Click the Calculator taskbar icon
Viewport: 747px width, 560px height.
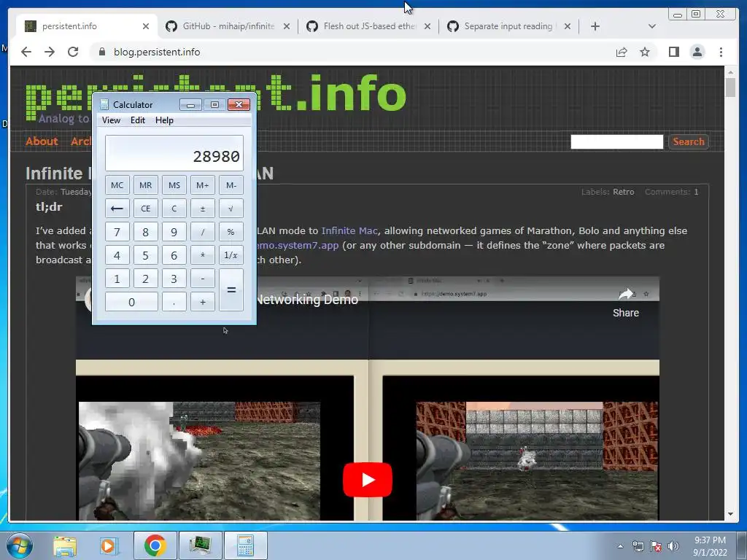pos(245,545)
